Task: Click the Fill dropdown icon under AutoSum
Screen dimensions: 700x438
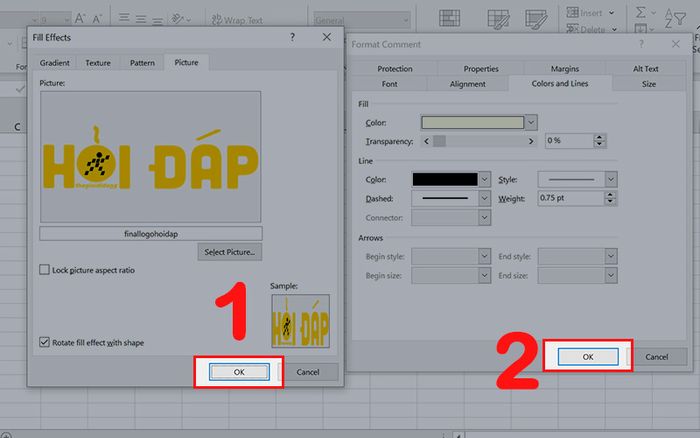Action: [x=641, y=29]
